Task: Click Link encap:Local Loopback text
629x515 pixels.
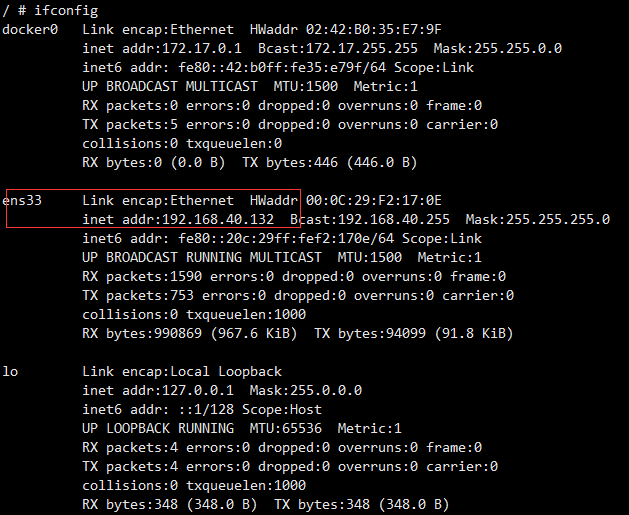Action: pyautogui.click(x=182, y=371)
